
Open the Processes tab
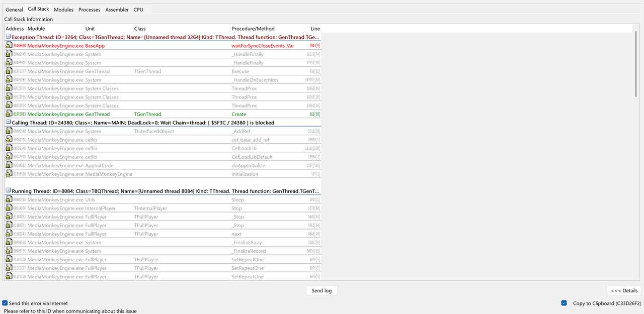click(x=90, y=10)
